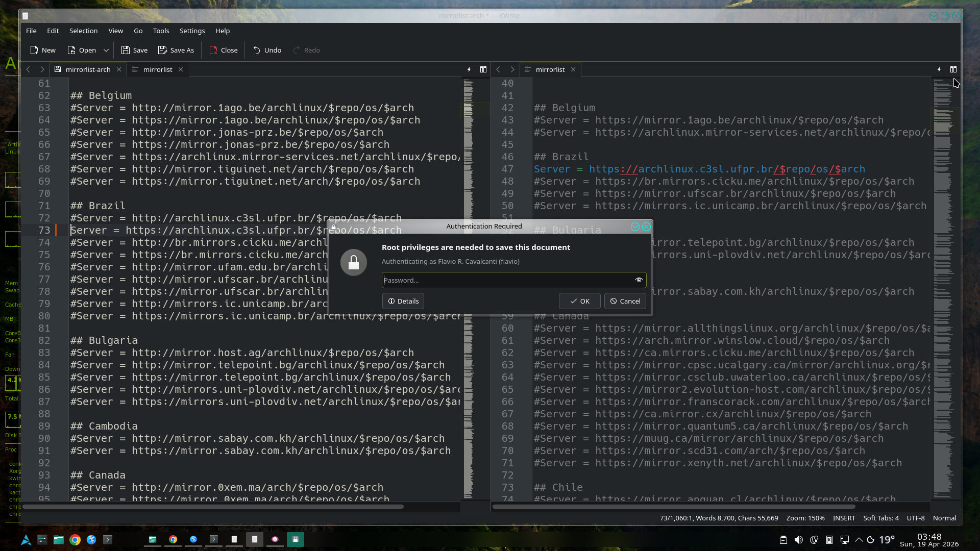
Task: Click the split view icon in left pane
Action: pyautogui.click(x=483, y=69)
